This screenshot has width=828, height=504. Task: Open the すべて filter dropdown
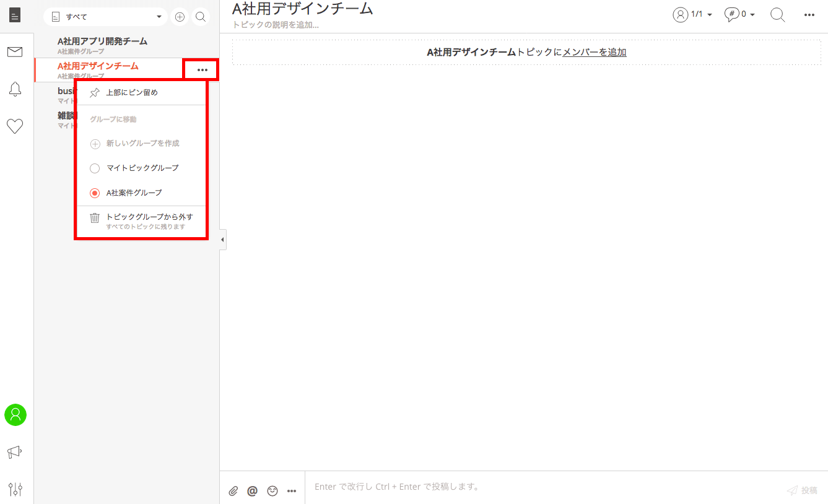click(x=105, y=17)
